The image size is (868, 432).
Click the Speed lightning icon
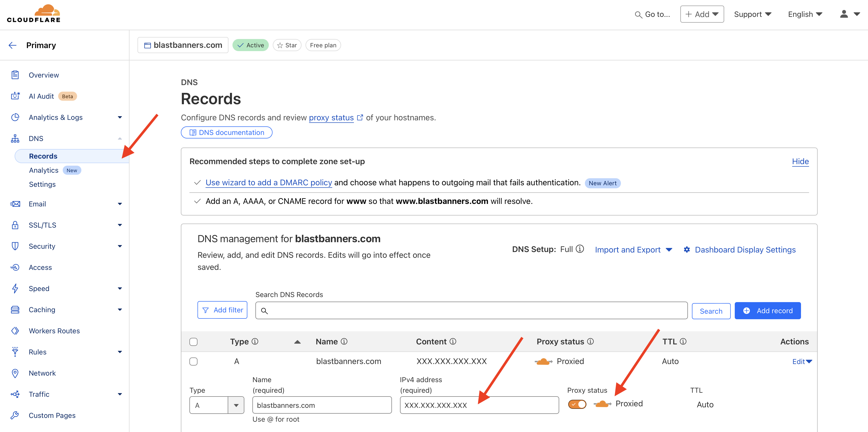coord(15,289)
